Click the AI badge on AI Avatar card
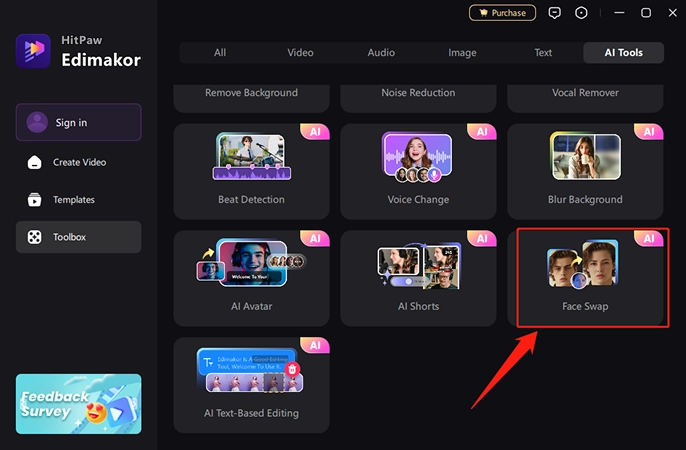686x450 pixels. click(315, 238)
